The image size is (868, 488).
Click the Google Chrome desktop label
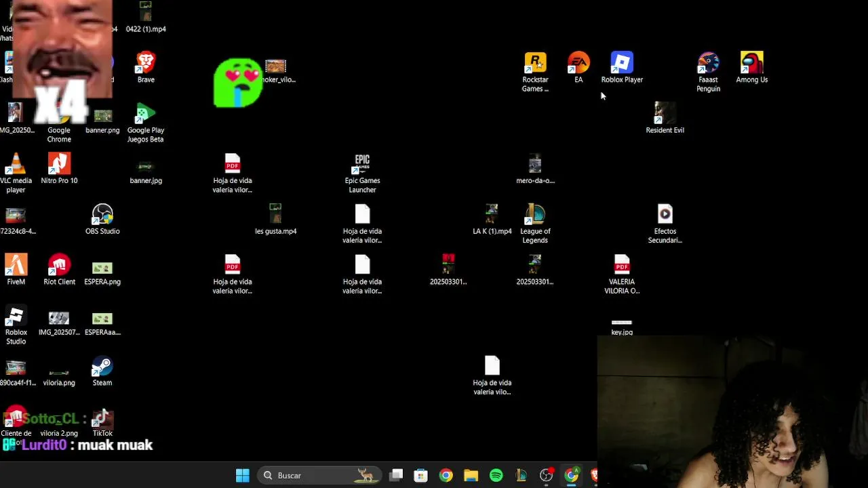coord(59,134)
